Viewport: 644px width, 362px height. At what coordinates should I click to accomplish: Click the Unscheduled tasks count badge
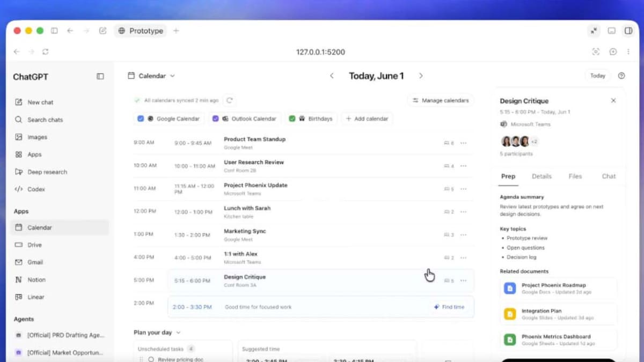click(x=191, y=349)
